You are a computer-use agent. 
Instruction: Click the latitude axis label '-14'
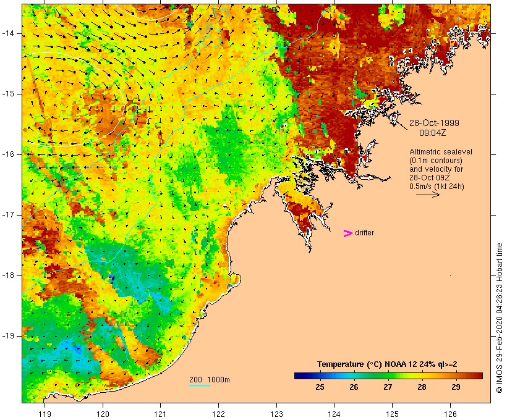(x=7, y=33)
